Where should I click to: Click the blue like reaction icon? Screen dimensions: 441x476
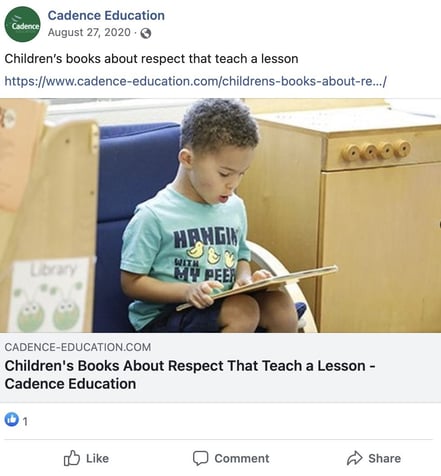[x=11, y=419]
